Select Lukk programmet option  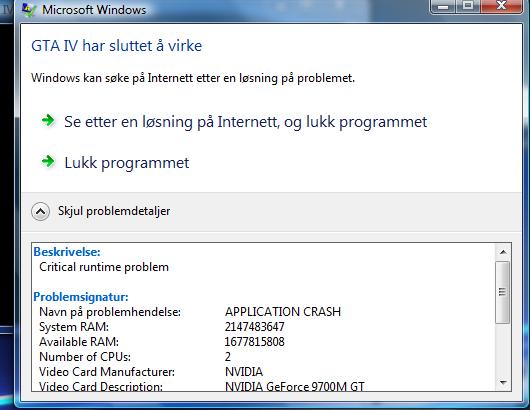click(x=126, y=163)
